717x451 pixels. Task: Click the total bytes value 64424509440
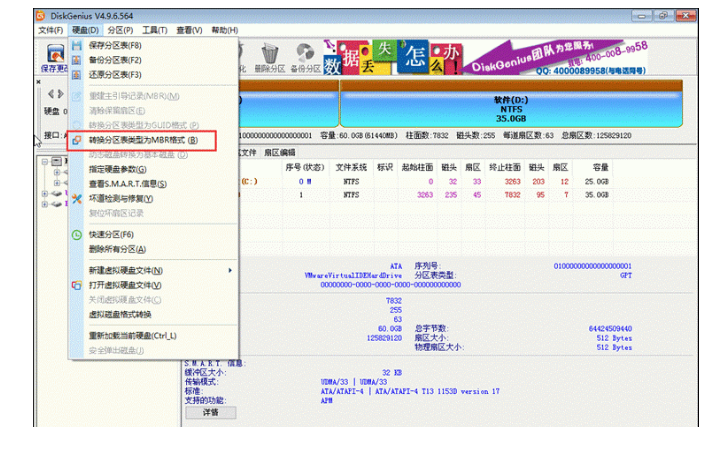coord(610,329)
